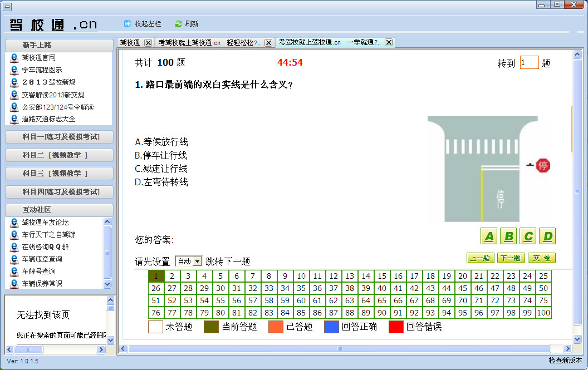
Task: Click the 转到 question number input field
Action: coord(530,63)
